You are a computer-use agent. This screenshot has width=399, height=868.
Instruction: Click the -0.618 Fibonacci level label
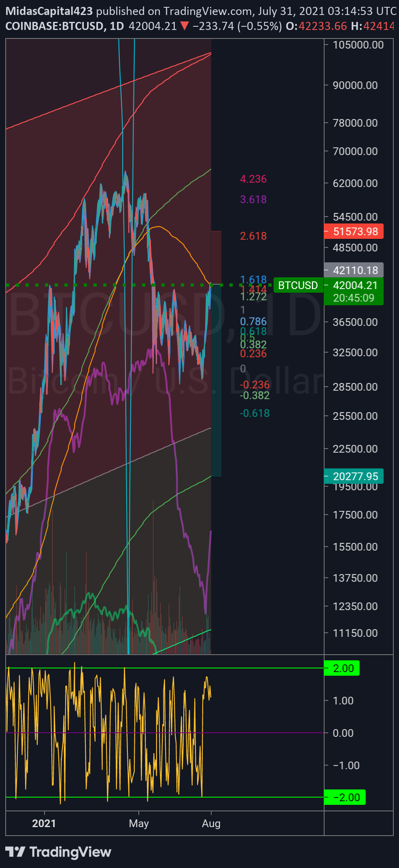[x=255, y=413]
